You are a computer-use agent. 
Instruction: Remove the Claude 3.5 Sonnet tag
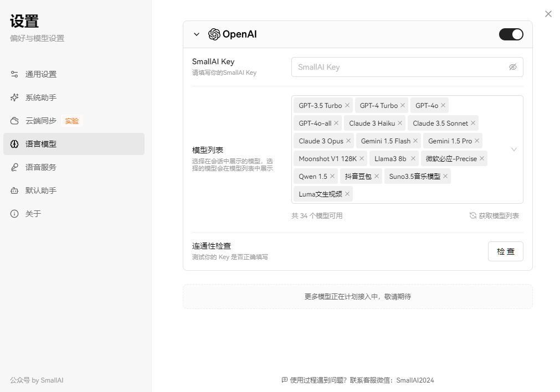click(473, 123)
